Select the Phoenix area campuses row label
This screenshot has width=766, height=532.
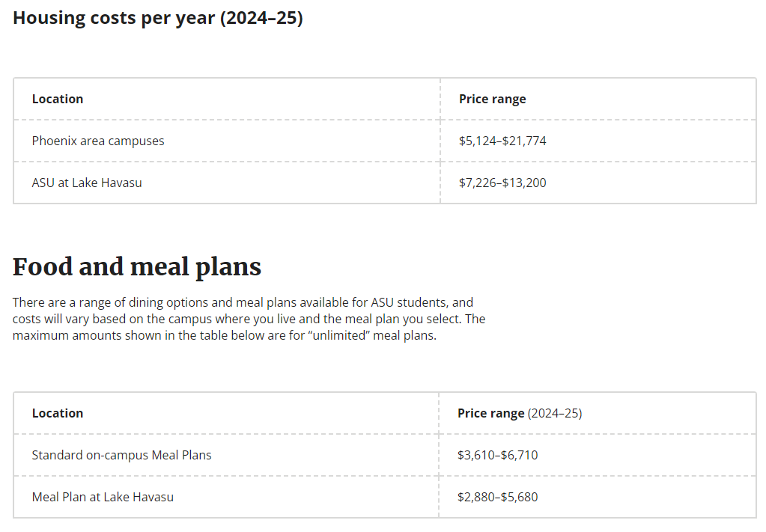click(98, 141)
